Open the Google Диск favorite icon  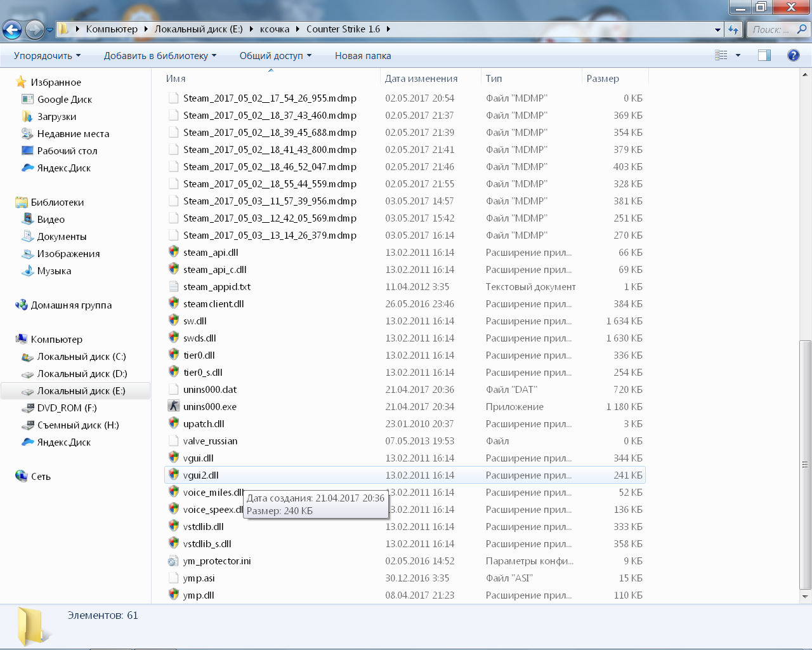pos(27,99)
